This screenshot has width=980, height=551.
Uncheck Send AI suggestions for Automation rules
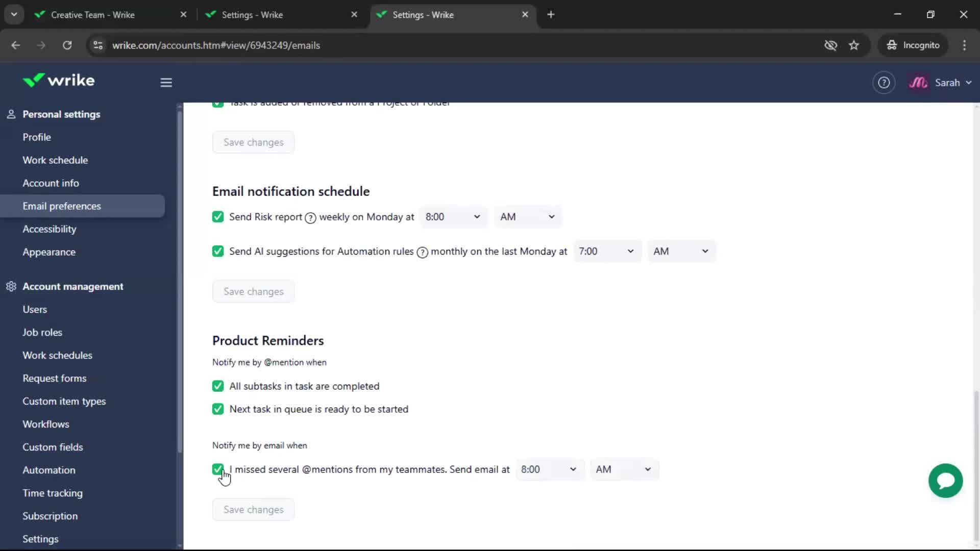pyautogui.click(x=218, y=252)
